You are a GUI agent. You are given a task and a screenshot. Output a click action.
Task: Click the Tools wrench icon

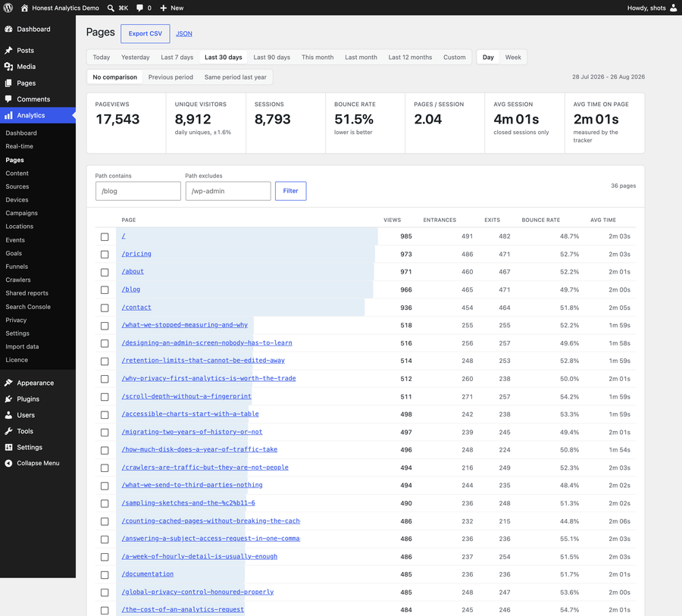coord(8,431)
